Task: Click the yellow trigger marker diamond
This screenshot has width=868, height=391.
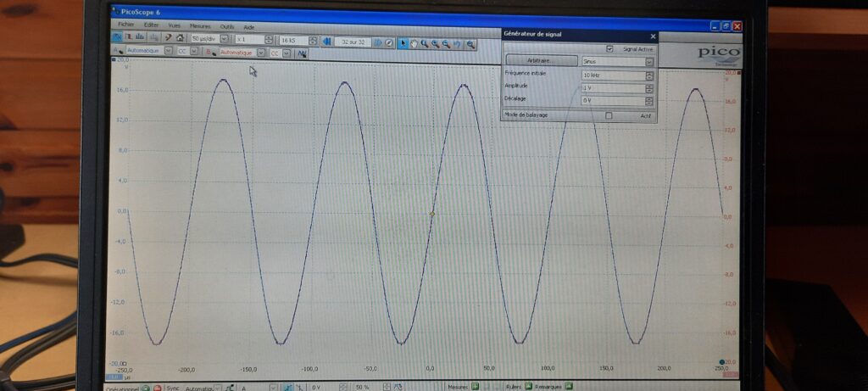Action: 432,214
